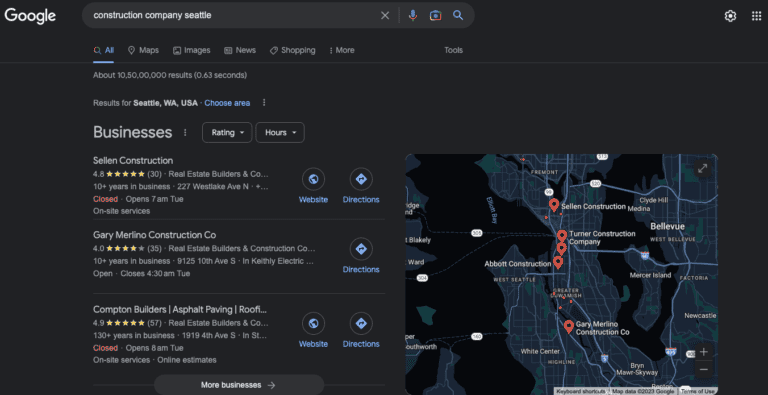Start voice search with microphone icon

pyautogui.click(x=413, y=16)
